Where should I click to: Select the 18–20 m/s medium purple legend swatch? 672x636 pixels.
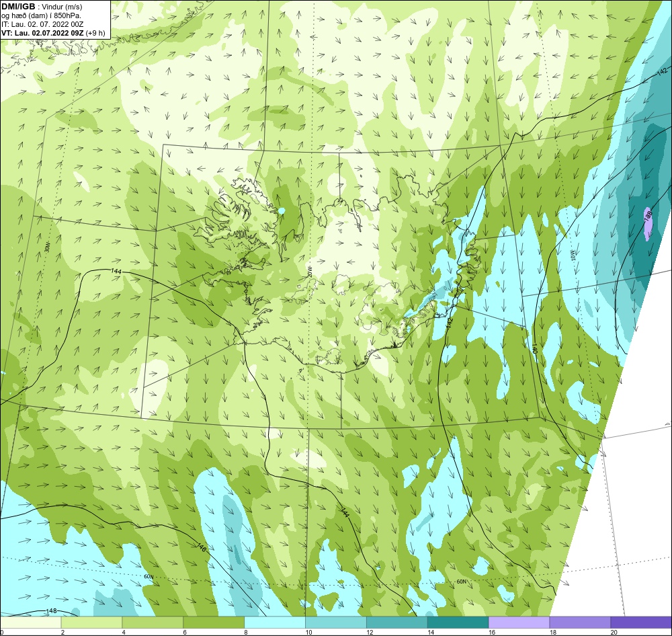581,622
